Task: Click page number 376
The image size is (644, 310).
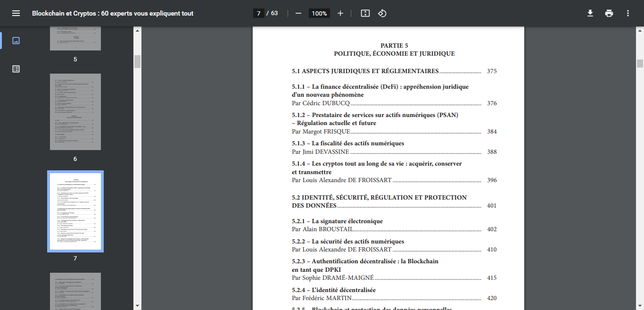Action: pyautogui.click(x=492, y=103)
